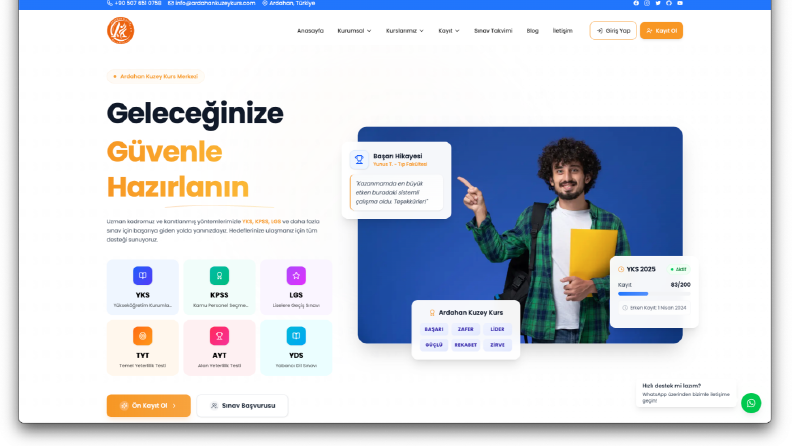Click the Hızlı destek mi lazım? popup
Image resolution: width=793 pixels, height=446 pixels.
pos(686,393)
